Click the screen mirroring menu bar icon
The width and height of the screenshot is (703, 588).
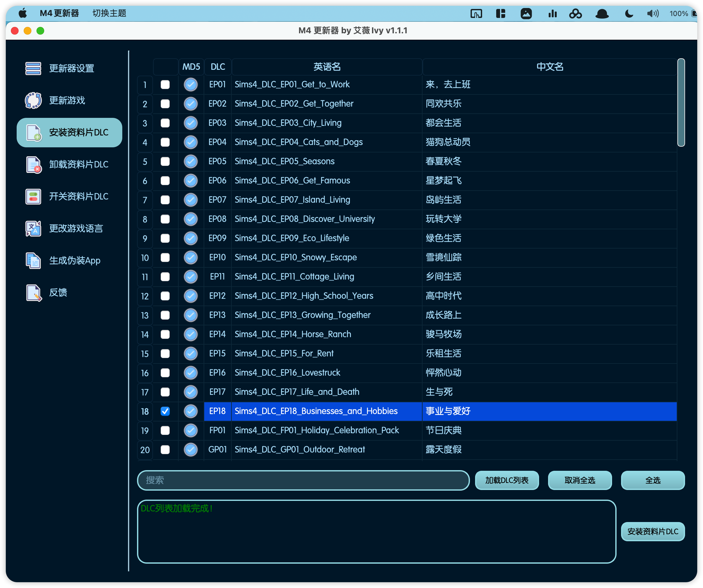point(476,13)
